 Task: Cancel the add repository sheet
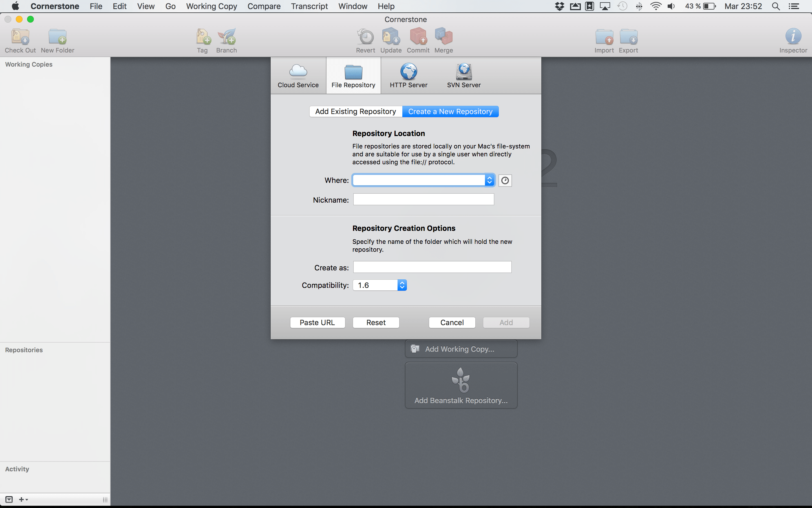pos(452,323)
